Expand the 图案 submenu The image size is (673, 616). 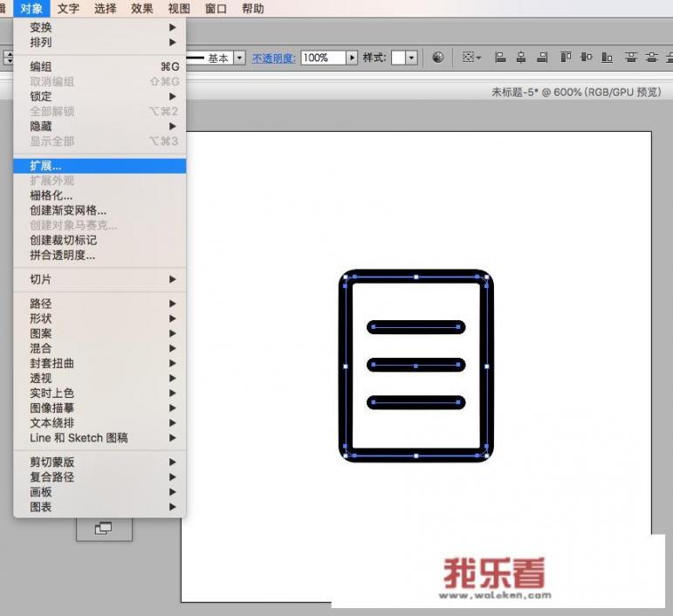pos(100,333)
